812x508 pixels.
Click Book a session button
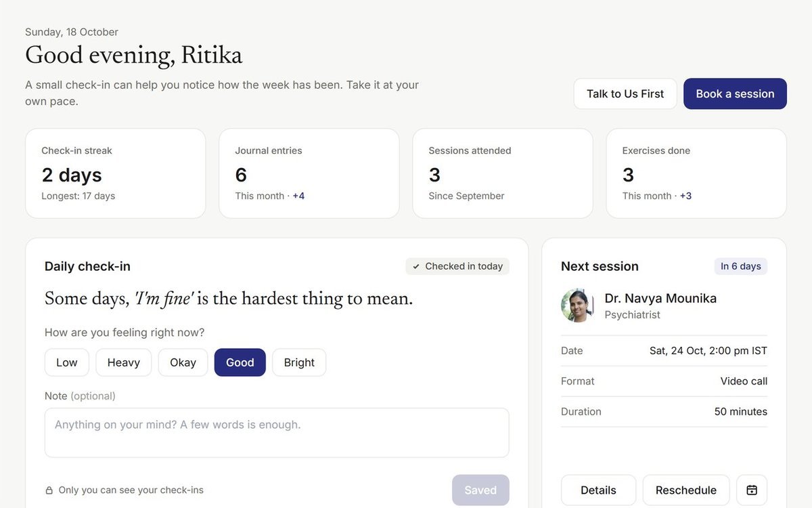(x=735, y=93)
